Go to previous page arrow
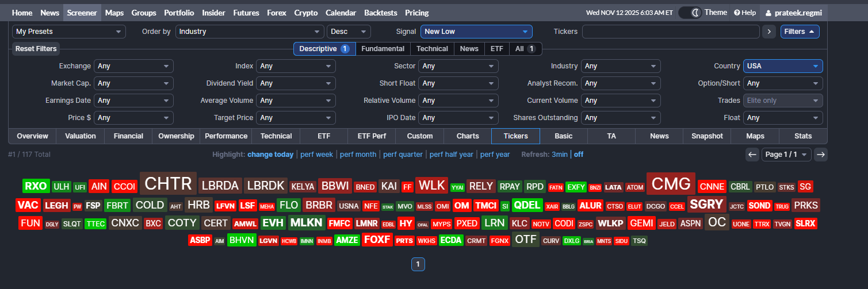Image resolution: width=868 pixels, height=289 pixels. tap(752, 154)
